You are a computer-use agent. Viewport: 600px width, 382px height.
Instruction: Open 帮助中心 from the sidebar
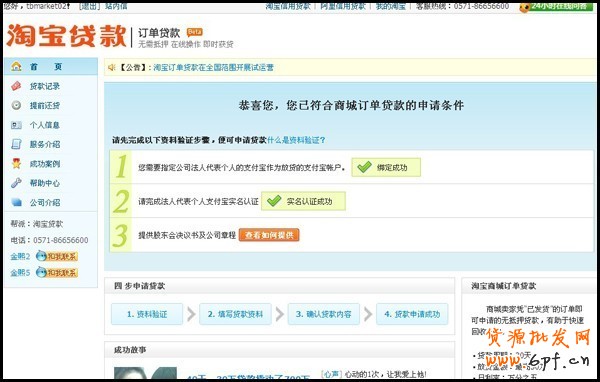[45, 183]
